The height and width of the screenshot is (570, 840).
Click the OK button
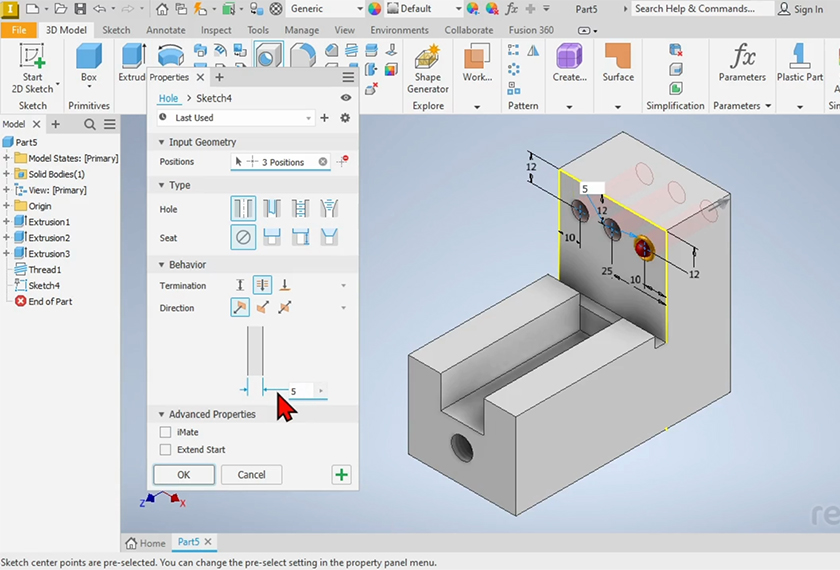pyautogui.click(x=184, y=475)
